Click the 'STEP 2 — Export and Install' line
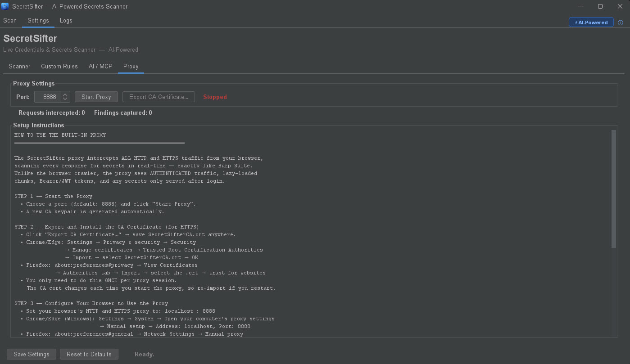The image size is (630, 364). (x=107, y=227)
